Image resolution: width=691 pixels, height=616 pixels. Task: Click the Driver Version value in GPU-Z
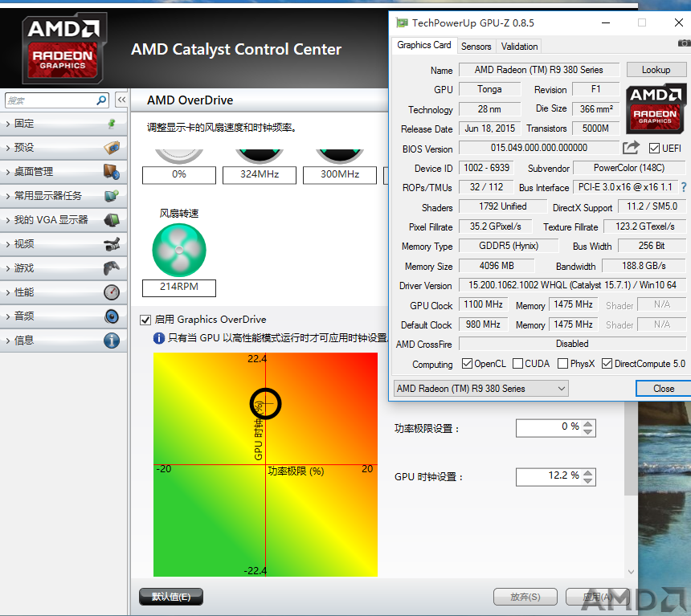click(x=572, y=285)
